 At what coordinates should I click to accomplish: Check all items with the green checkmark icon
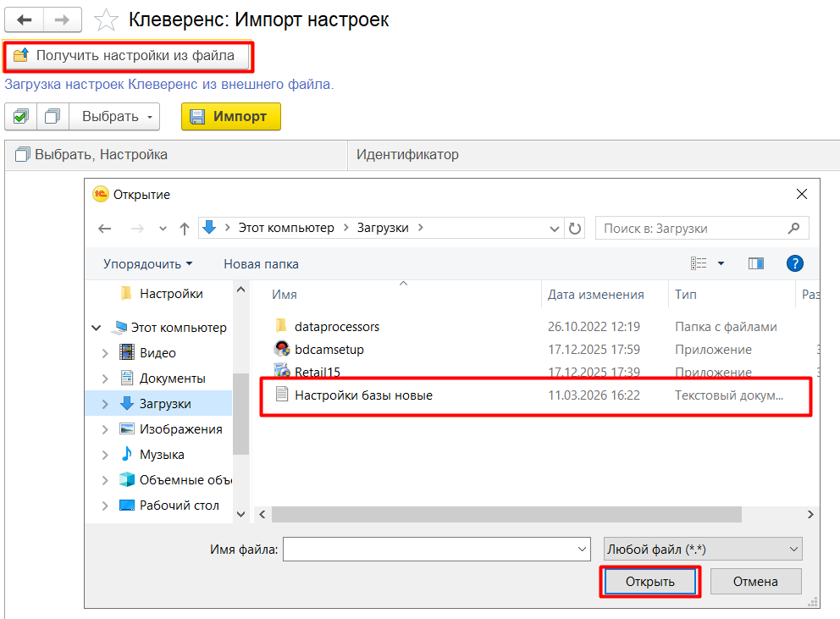click(21, 116)
